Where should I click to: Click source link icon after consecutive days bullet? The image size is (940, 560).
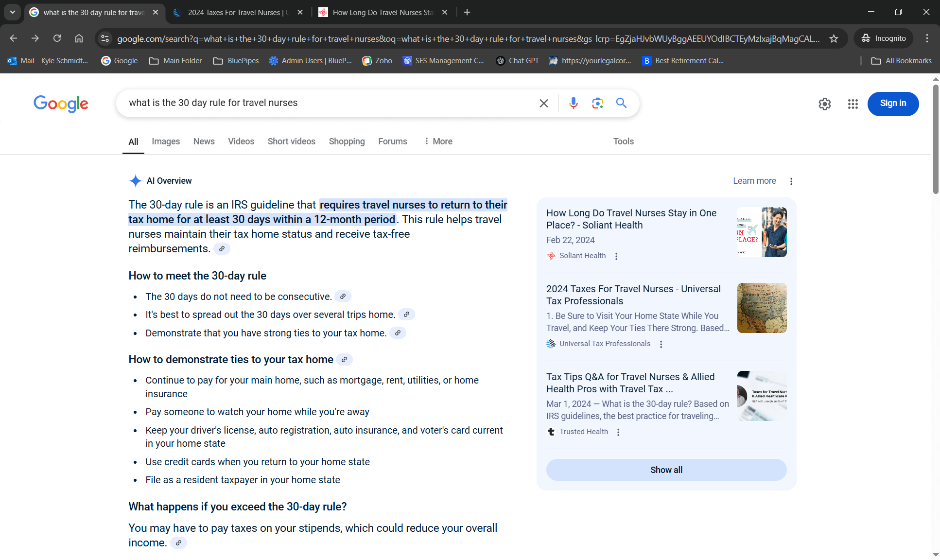pos(343,297)
